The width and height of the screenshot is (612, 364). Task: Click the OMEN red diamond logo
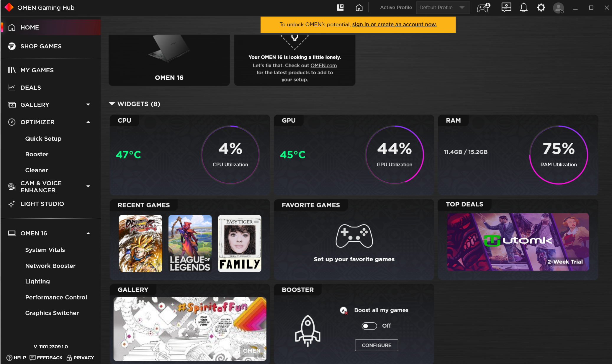point(9,7)
